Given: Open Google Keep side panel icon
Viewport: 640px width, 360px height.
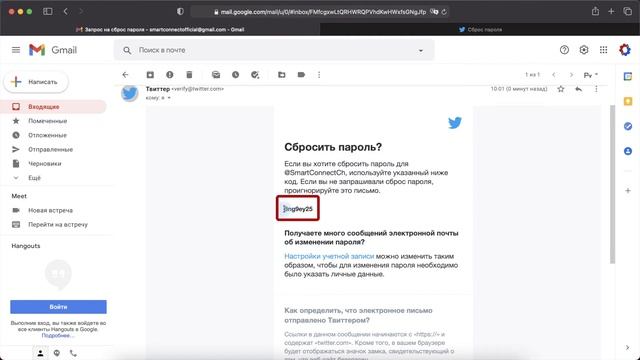Looking at the screenshot, I should (x=628, y=101).
